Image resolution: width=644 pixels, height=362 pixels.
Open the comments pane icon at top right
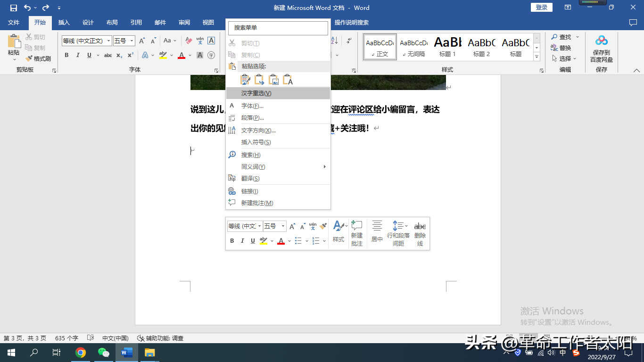click(x=633, y=23)
